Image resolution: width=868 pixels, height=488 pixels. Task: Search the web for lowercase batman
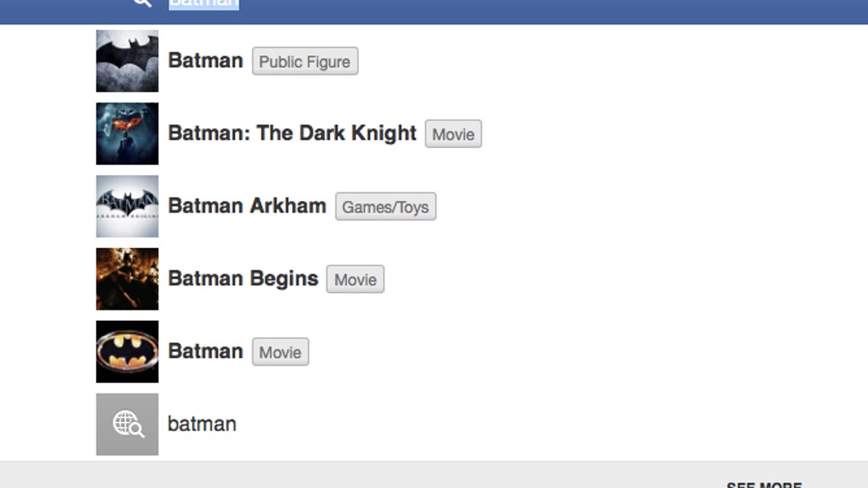pos(202,424)
